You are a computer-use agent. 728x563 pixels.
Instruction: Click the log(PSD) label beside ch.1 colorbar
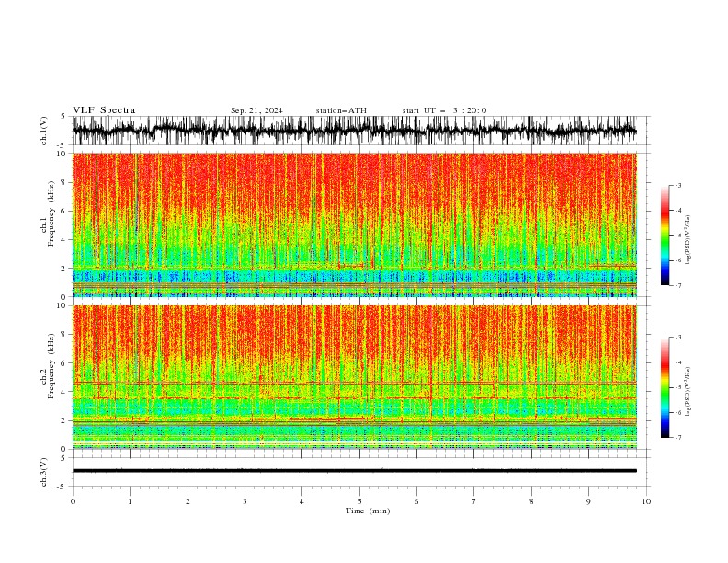[x=688, y=240]
